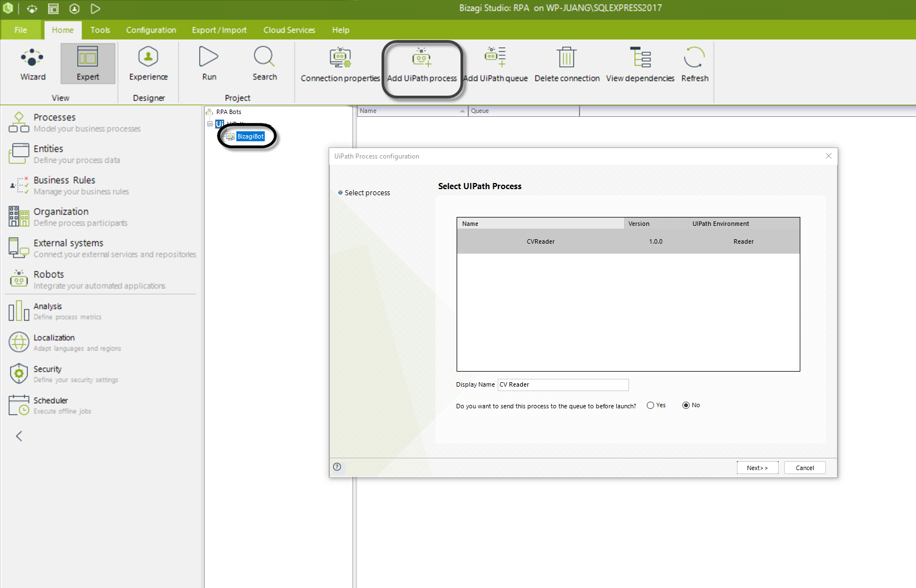Click the Version column header in the dialog
Screen dimensions: 916x588
656,224
